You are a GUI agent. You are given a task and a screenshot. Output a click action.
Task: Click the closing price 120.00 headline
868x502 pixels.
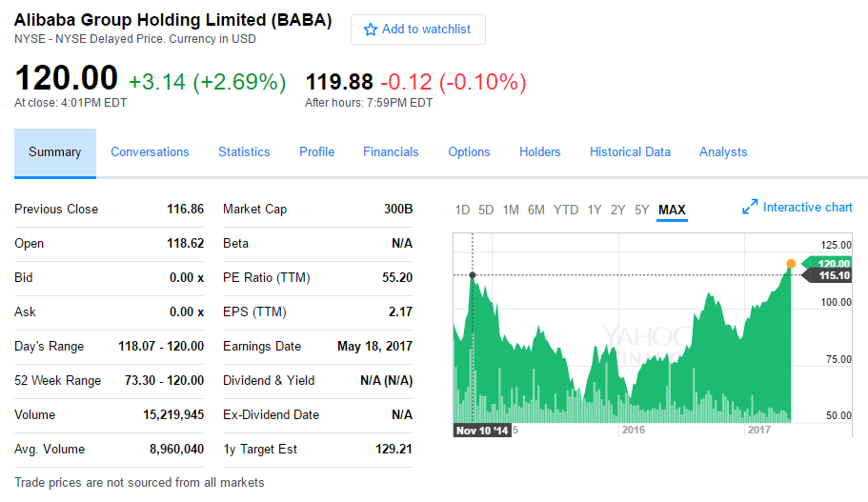click(x=67, y=77)
